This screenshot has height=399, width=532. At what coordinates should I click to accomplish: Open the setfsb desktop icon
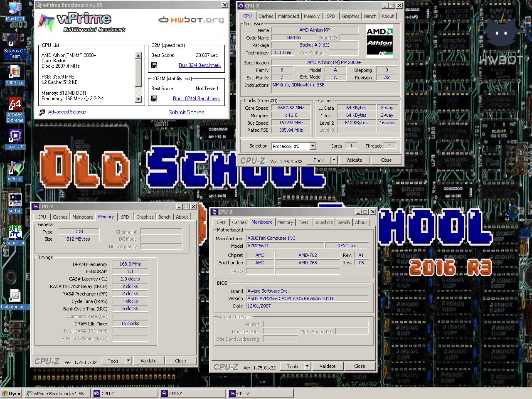click(15, 203)
